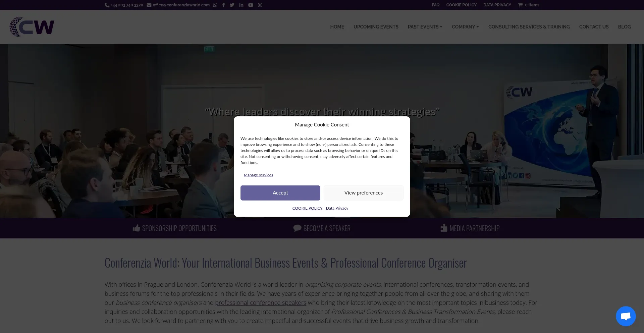This screenshot has width=644, height=333.
Task: Open the Data Privacy link in dialog
Action: pyautogui.click(x=337, y=208)
